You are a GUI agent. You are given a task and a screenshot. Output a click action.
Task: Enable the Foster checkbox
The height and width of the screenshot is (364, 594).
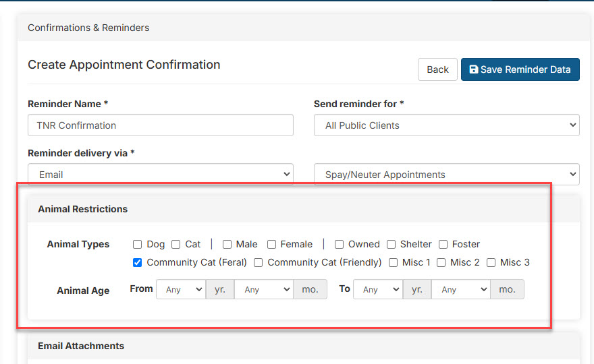(443, 245)
